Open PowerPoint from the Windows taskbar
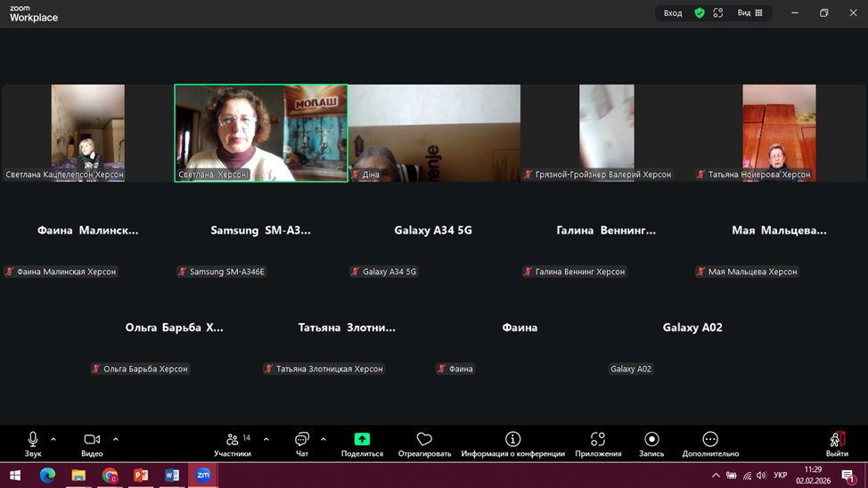Screen dimensions: 868x488 pos(141,476)
